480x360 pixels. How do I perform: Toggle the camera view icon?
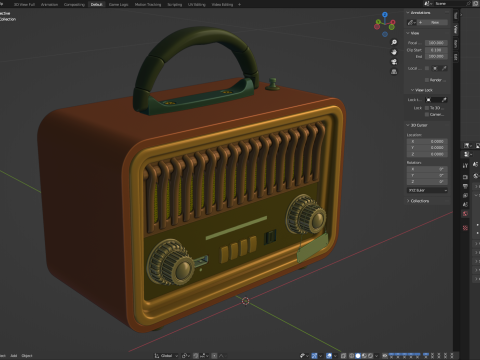(x=394, y=62)
